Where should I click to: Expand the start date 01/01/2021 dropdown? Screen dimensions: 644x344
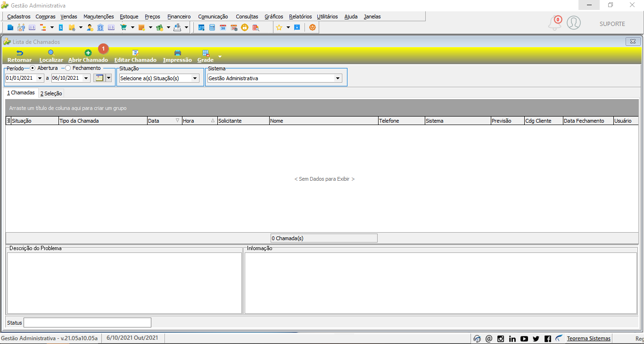(40, 78)
